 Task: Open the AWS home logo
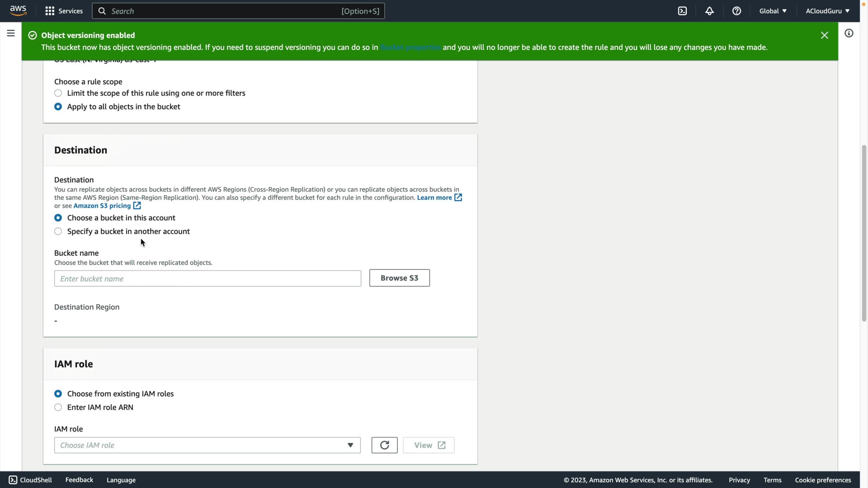click(x=18, y=11)
